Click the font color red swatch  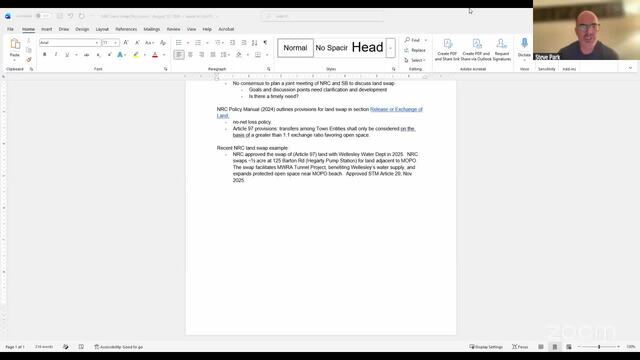pyautogui.click(x=155, y=55)
